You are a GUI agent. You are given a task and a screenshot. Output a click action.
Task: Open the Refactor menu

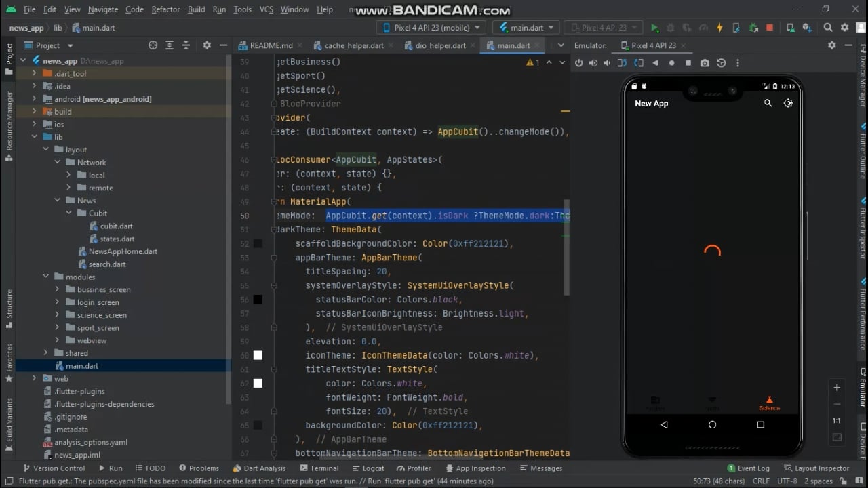click(165, 9)
